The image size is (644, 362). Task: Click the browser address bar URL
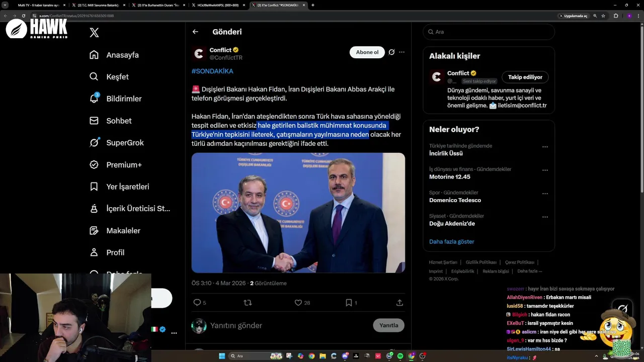(76, 16)
